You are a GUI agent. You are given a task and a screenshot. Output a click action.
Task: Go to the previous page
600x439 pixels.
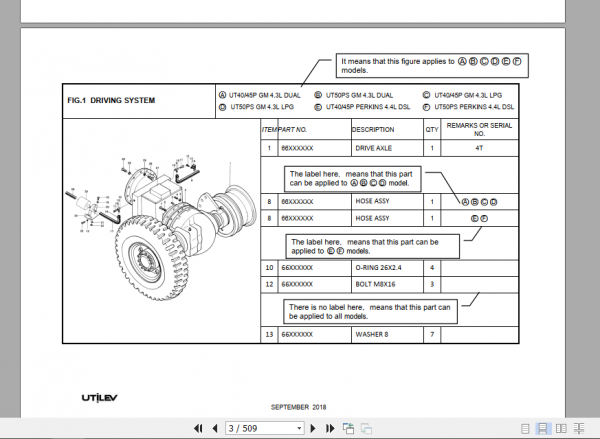(x=215, y=428)
